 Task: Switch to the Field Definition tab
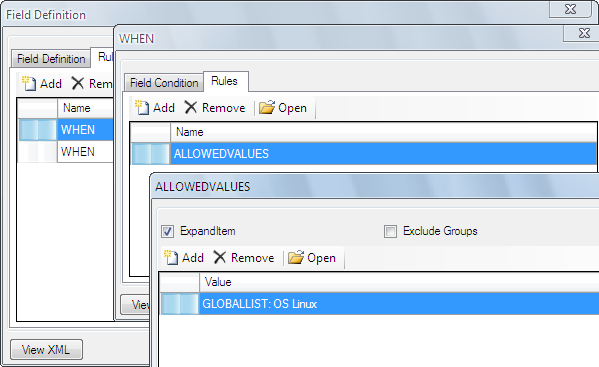pyautogui.click(x=51, y=59)
